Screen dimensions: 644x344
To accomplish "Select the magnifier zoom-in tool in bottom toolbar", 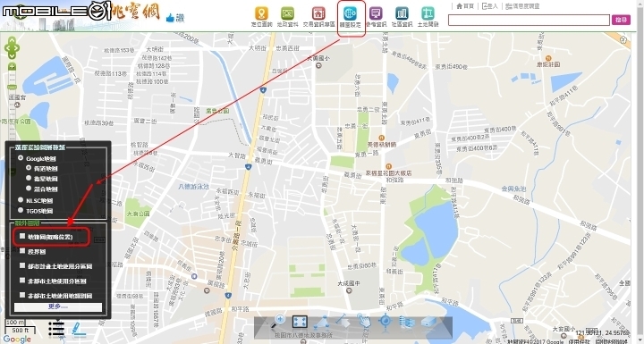I will (278, 321).
